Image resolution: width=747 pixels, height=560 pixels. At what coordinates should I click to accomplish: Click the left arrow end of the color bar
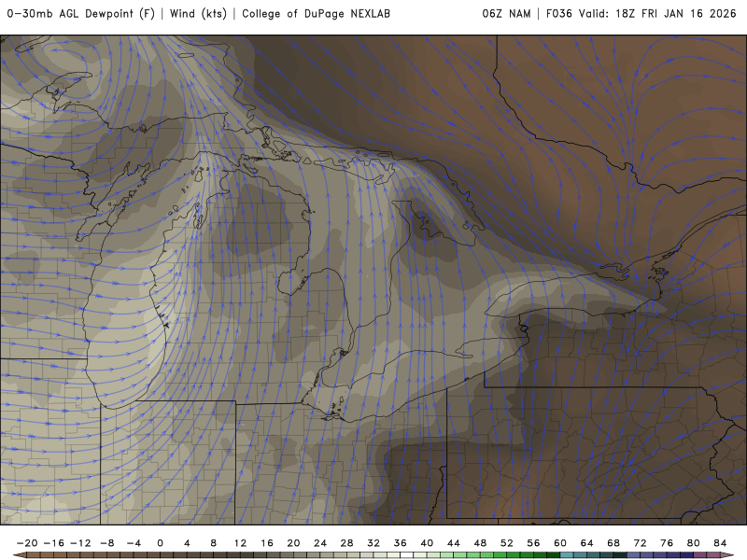(20, 555)
